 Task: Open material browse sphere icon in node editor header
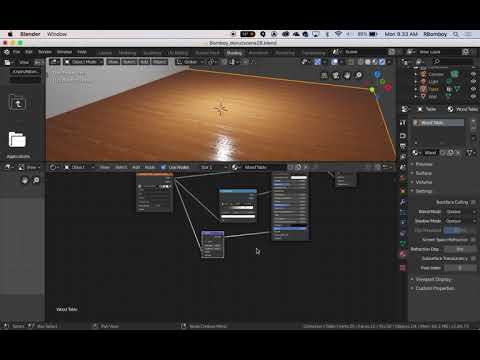click(x=236, y=167)
